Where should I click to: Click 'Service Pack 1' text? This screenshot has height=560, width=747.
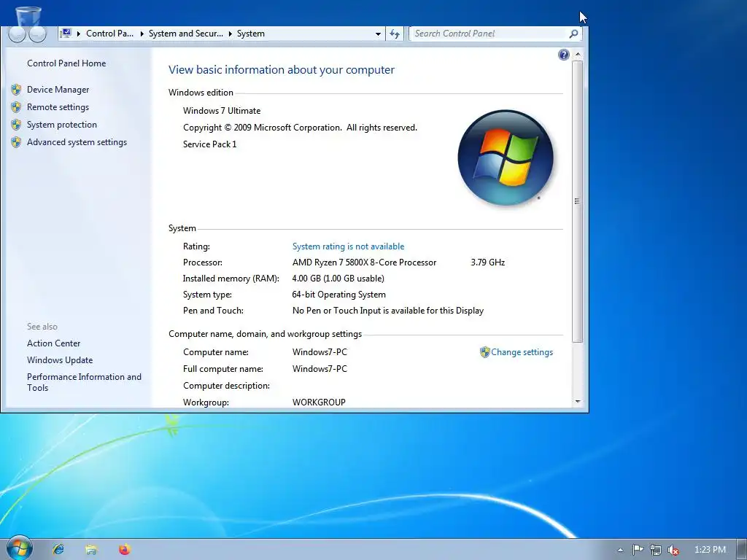click(x=209, y=144)
